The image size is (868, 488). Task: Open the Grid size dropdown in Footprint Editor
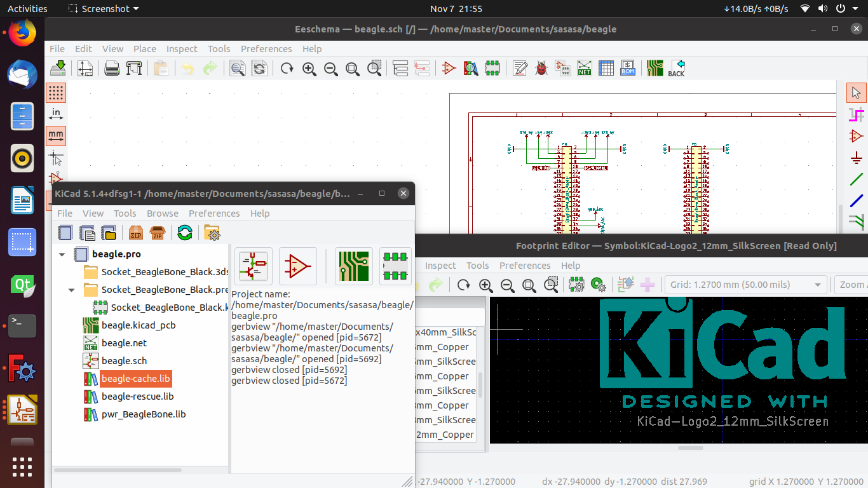[x=745, y=285]
